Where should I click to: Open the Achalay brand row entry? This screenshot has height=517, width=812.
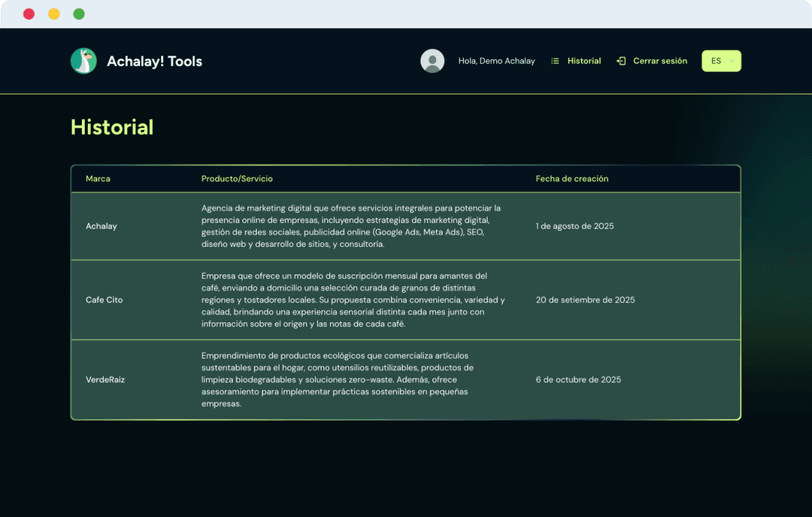101,226
